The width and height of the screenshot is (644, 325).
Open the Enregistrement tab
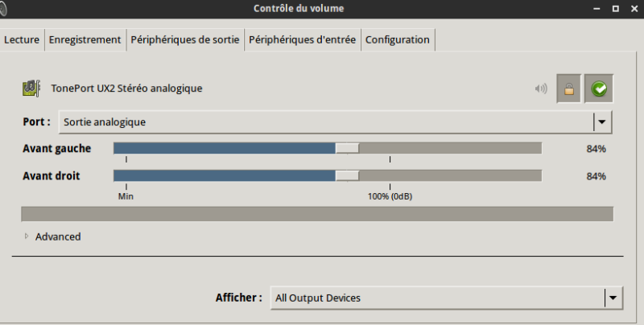click(x=85, y=39)
